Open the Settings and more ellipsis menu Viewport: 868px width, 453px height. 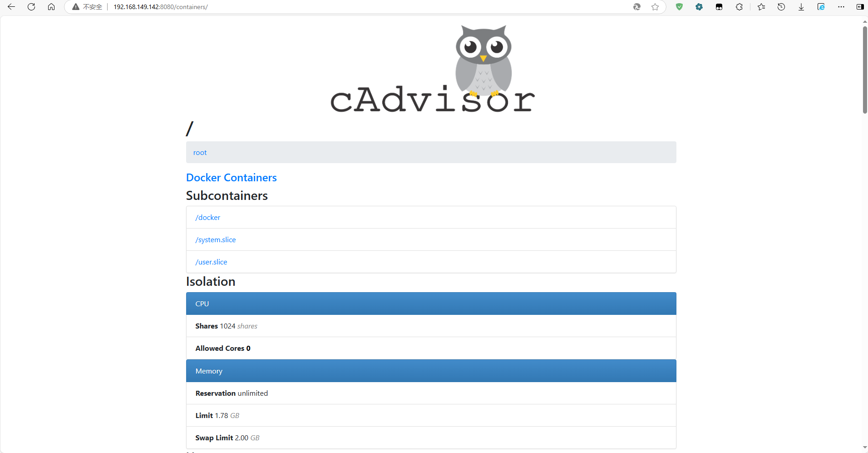click(x=841, y=7)
